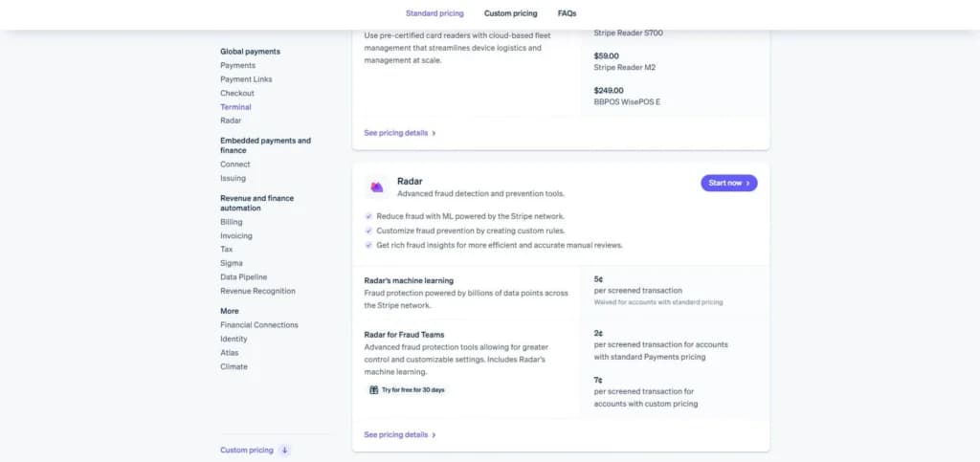Go to Payment Links in the sidebar
This screenshot has width=980, height=462.
[x=246, y=79]
